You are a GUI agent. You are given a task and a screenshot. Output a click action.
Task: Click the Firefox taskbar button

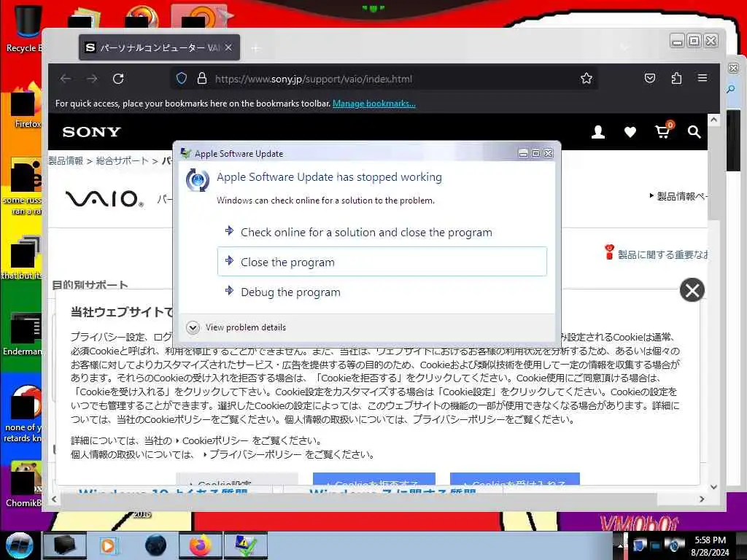point(200,545)
